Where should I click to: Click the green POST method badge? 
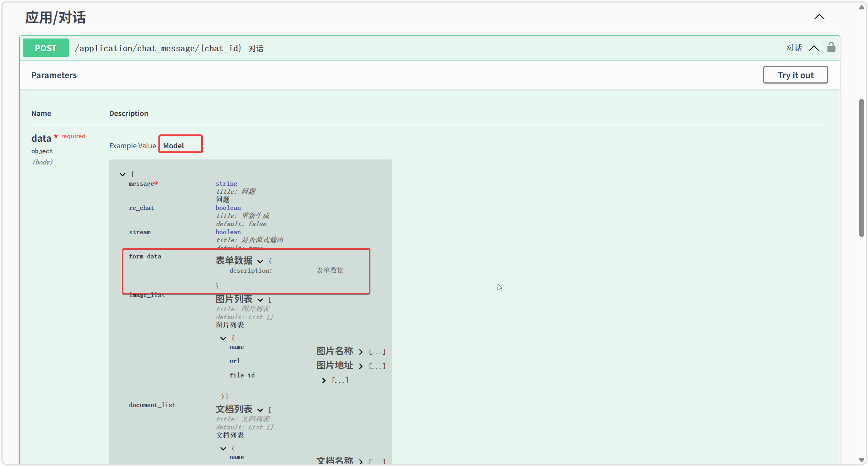tap(45, 48)
